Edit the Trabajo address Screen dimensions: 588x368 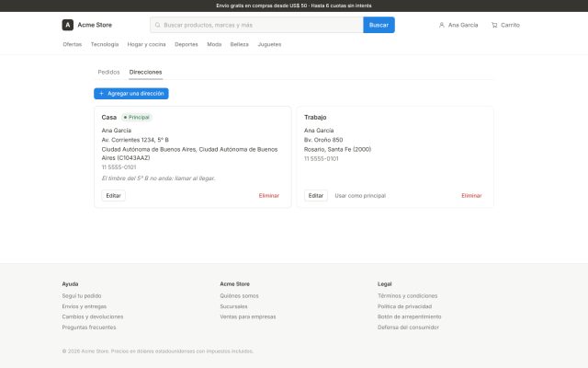click(316, 196)
